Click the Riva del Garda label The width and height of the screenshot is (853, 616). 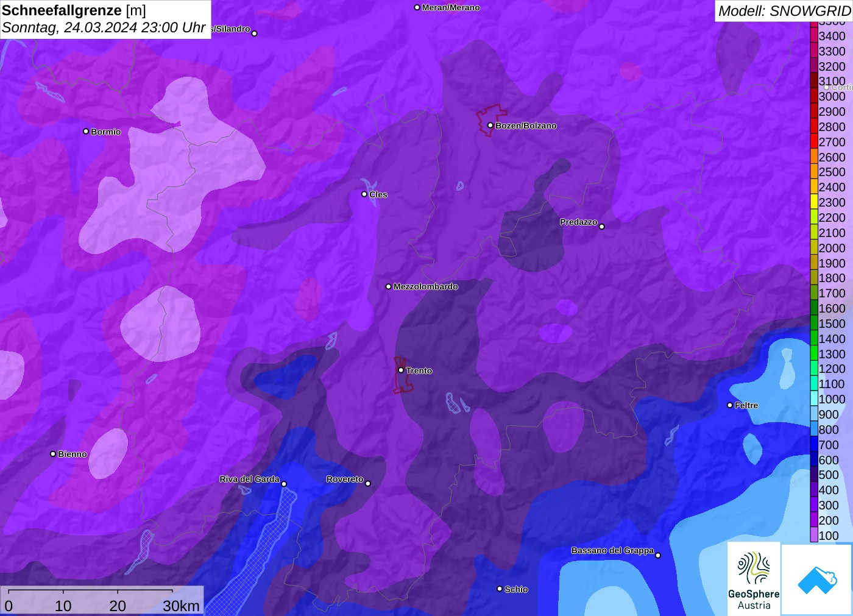249,479
